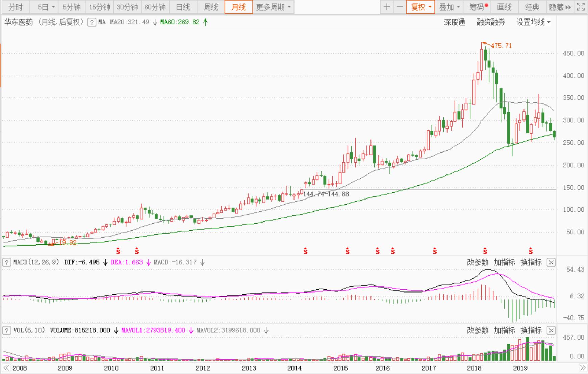Image resolution: width=588 pixels, height=374 pixels.
Task: Click the 融资融券 margin trading link
Action: pos(490,22)
